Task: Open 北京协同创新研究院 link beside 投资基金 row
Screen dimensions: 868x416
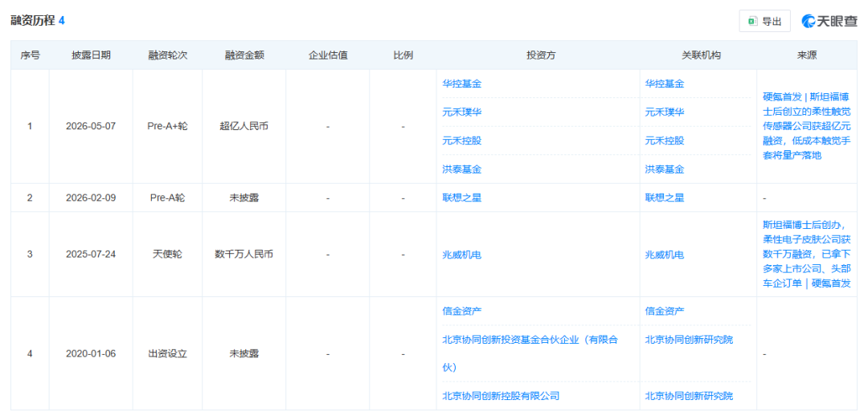Action: tap(690, 339)
